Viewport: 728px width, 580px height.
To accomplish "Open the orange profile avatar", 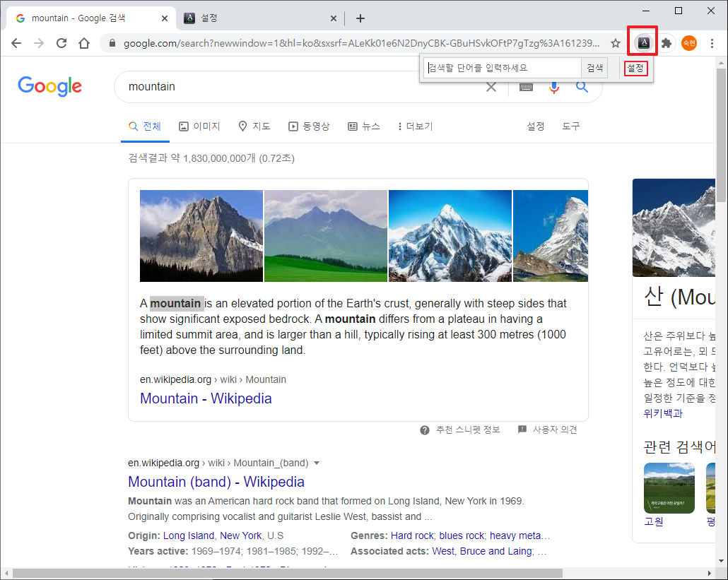I will [x=689, y=43].
